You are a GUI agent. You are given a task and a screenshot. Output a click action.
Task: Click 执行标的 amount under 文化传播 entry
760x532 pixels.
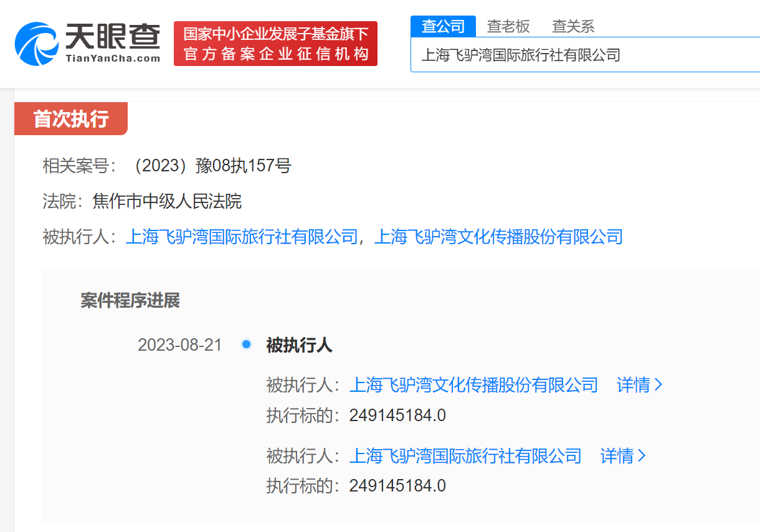tap(397, 416)
